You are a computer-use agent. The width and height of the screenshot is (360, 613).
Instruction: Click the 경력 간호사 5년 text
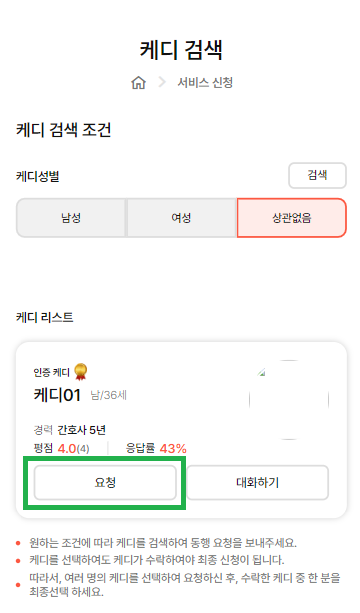pos(70,430)
